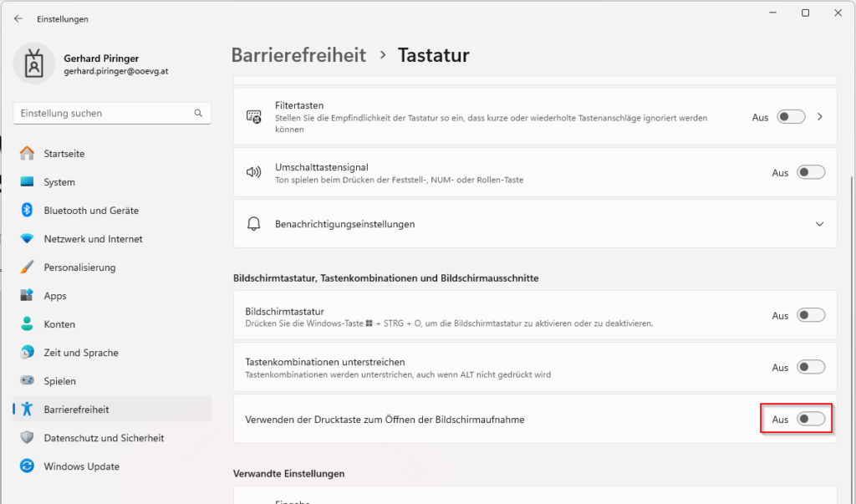Click the user profile avatar picture
Screen dimensions: 856x504
tap(35, 64)
